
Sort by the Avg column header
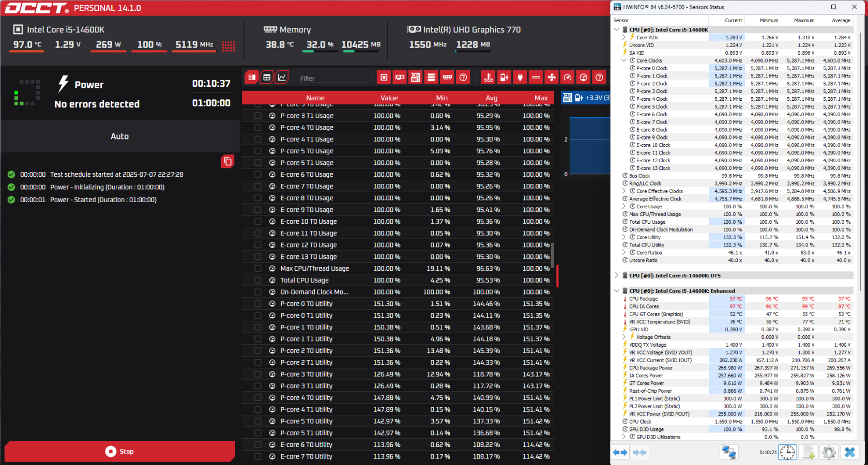[x=491, y=98]
